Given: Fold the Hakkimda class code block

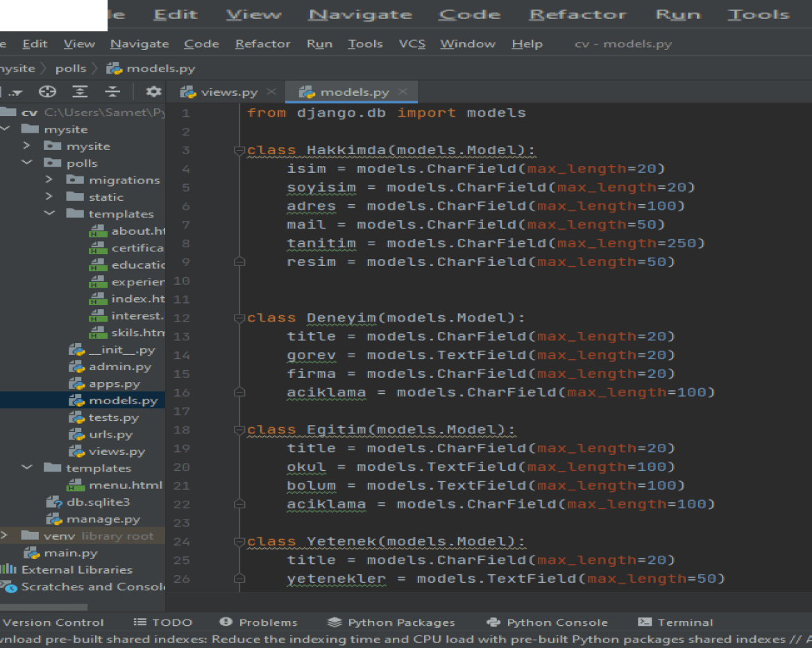Looking at the screenshot, I should [x=239, y=151].
